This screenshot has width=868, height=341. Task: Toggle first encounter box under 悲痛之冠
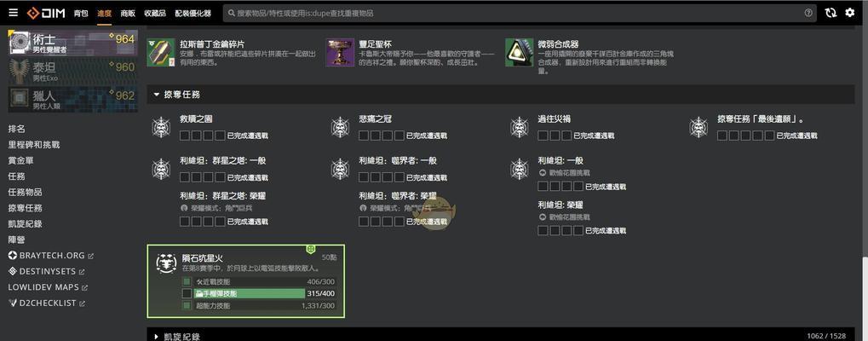364,136
